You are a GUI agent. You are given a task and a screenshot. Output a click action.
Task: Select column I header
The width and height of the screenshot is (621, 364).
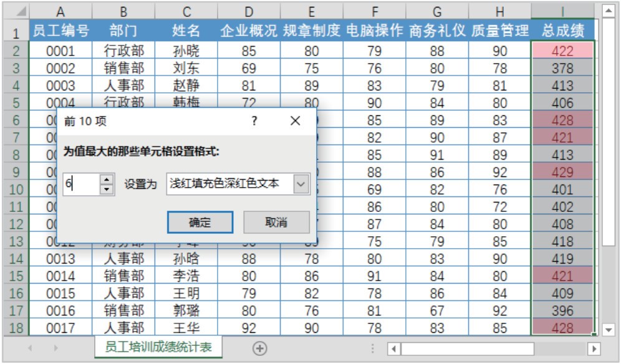coord(562,11)
